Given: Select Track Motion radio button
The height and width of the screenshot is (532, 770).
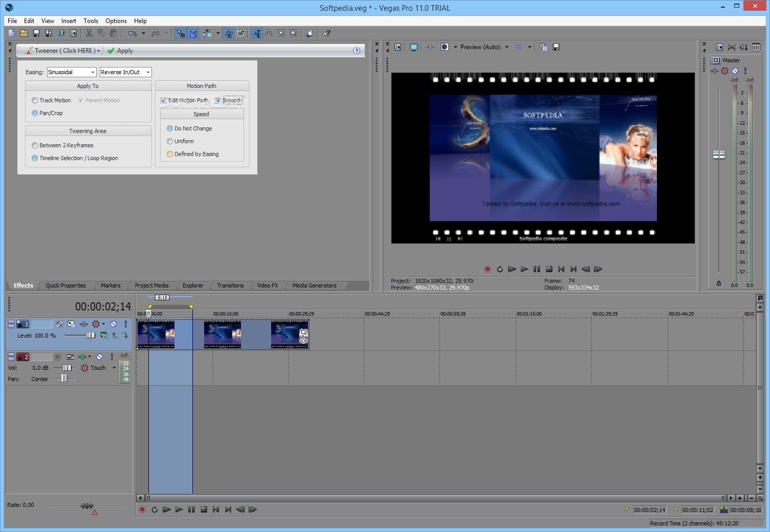Looking at the screenshot, I should [35, 100].
